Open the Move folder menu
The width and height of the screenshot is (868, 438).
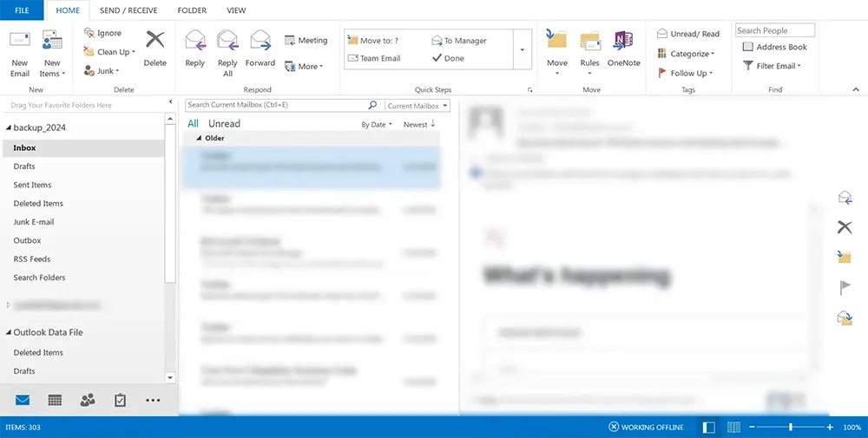click(557, 54)
